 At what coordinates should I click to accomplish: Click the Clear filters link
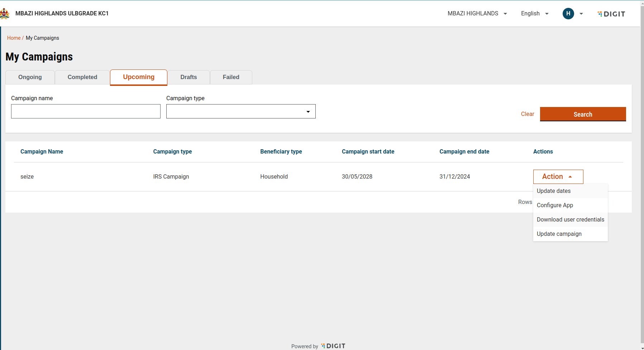[527, 114]
